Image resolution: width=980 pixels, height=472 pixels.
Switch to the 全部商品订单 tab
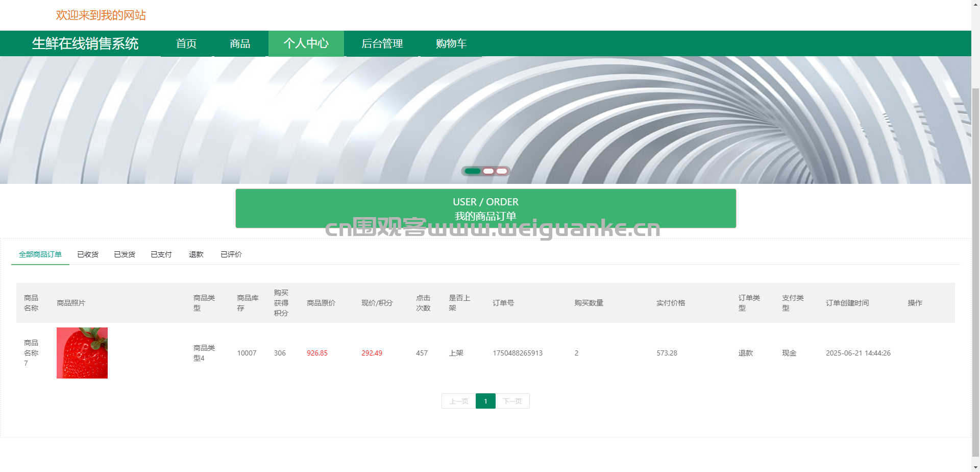(40, 254)
